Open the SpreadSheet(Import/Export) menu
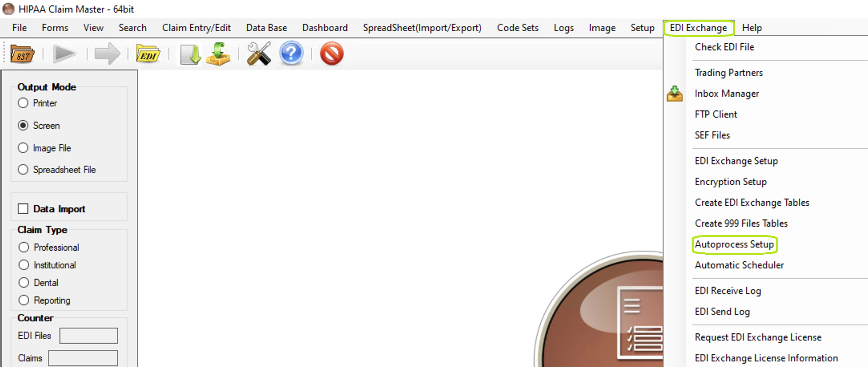This screenshot has height=367, width=868. click(x=422, y=28)
